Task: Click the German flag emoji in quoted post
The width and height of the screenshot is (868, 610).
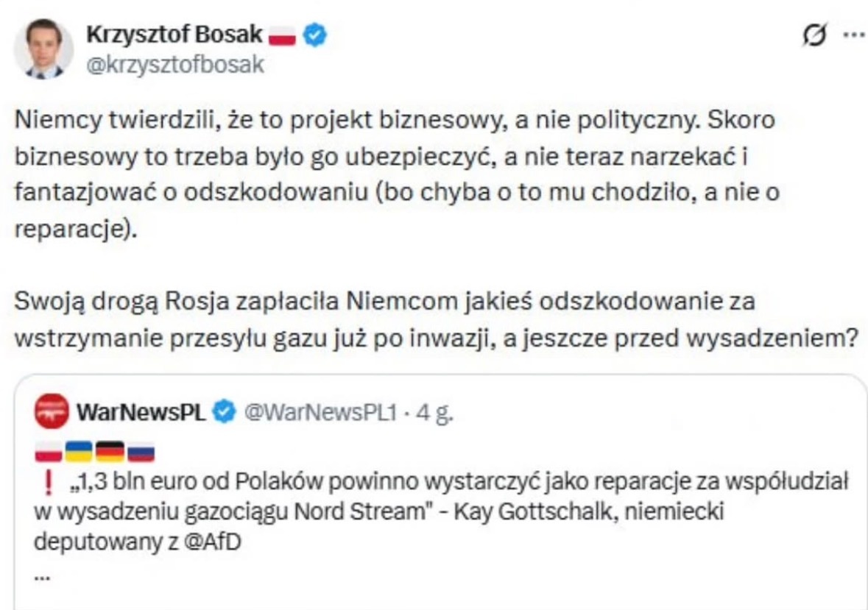Action: (110, 452)
